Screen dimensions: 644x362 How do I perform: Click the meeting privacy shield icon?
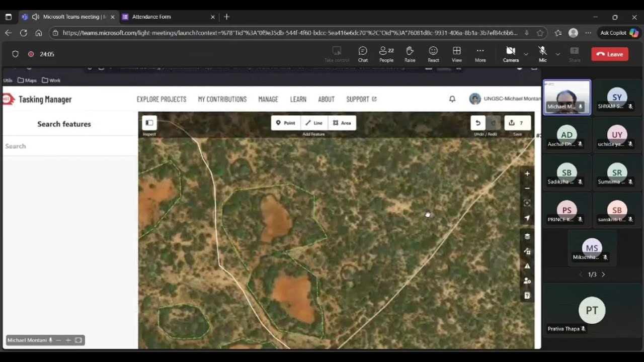point(15,54)
